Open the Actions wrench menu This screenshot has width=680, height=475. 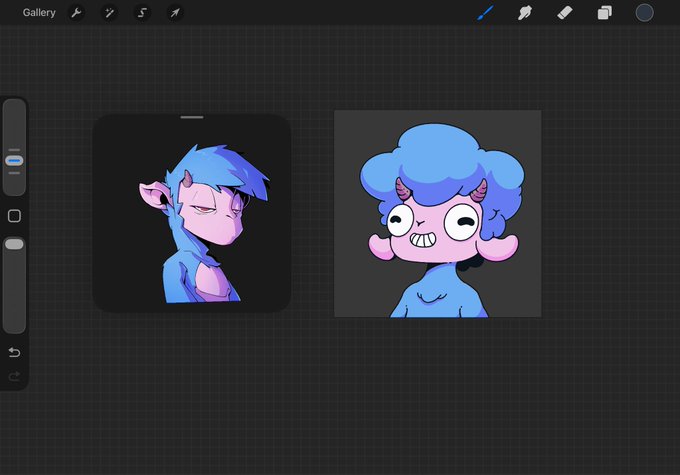pyautogui.click(x=76, y=13)
